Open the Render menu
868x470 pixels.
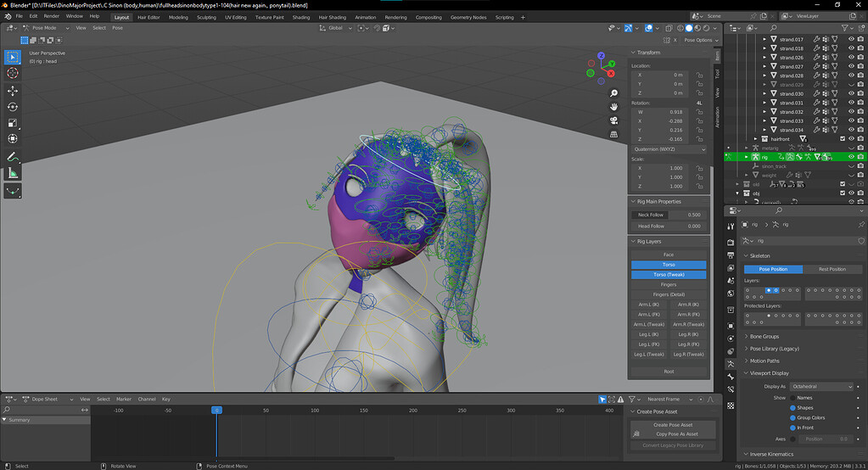(x=51, y=16)
